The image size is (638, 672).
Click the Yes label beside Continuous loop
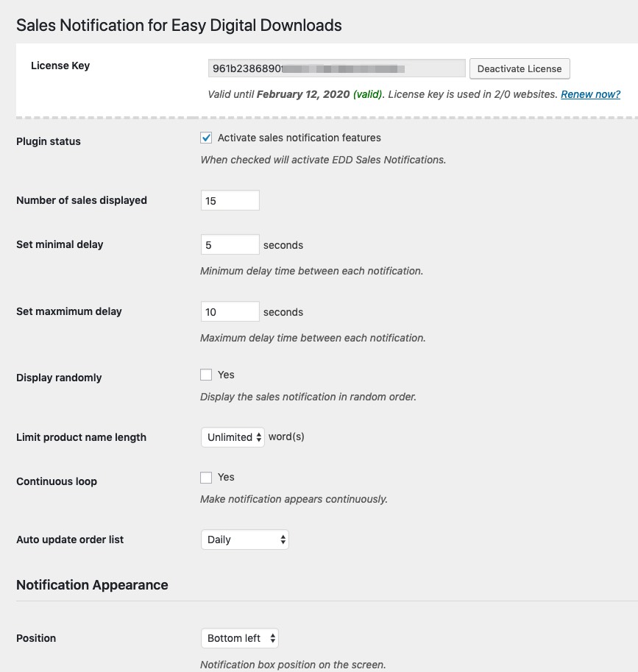(x=226, y=477)
